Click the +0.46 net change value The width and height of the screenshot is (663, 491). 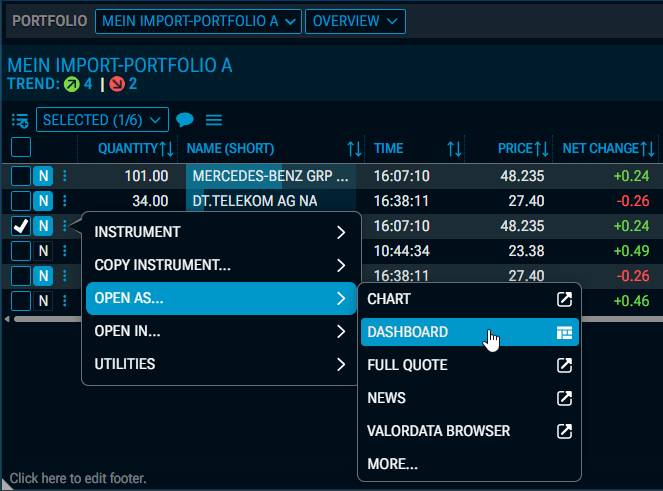631,301
